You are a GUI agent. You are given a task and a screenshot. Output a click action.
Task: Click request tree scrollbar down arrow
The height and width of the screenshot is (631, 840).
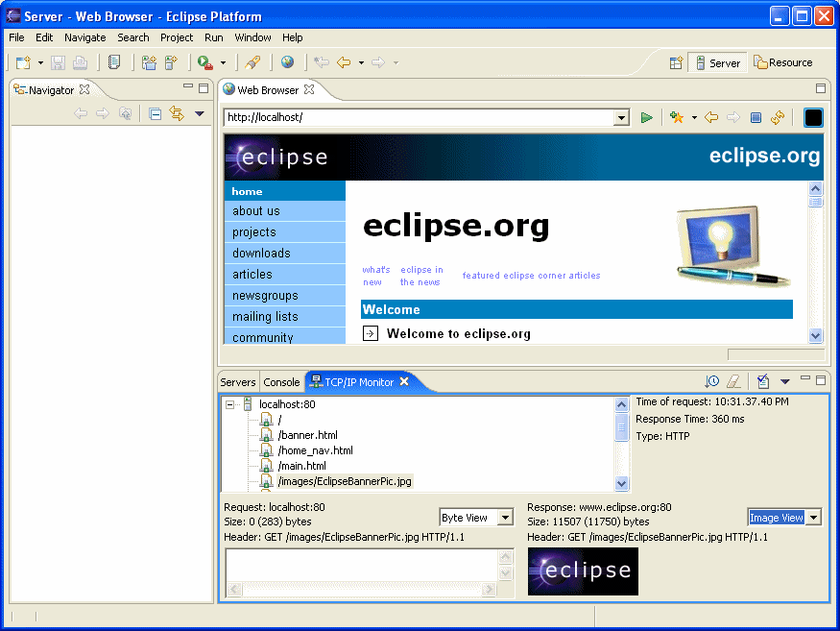pyautogui.click(x=621, y=483)
